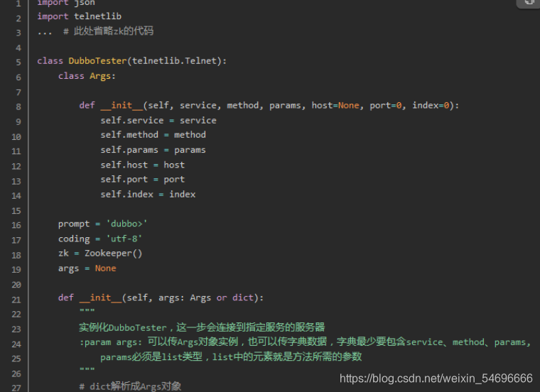Screen dimensions: 540x392
Task: Click the telnetlib.Telnet base class
Action: 174,61
